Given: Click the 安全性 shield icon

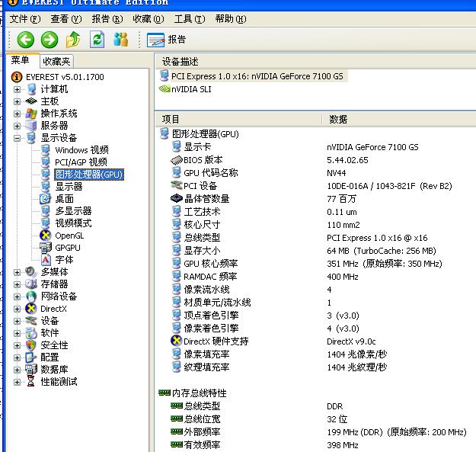Looking at the screenshot, I should tap(31, 345).
